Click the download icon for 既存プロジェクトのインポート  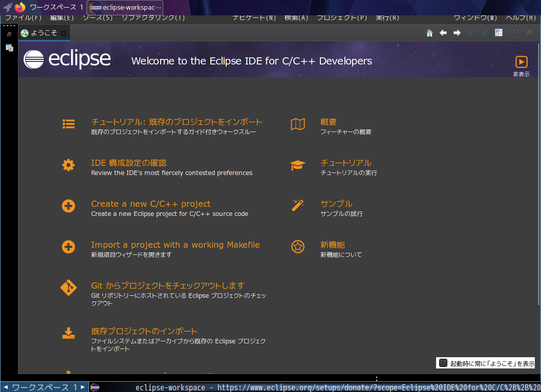pyautogui.click(x=68, y=333)
